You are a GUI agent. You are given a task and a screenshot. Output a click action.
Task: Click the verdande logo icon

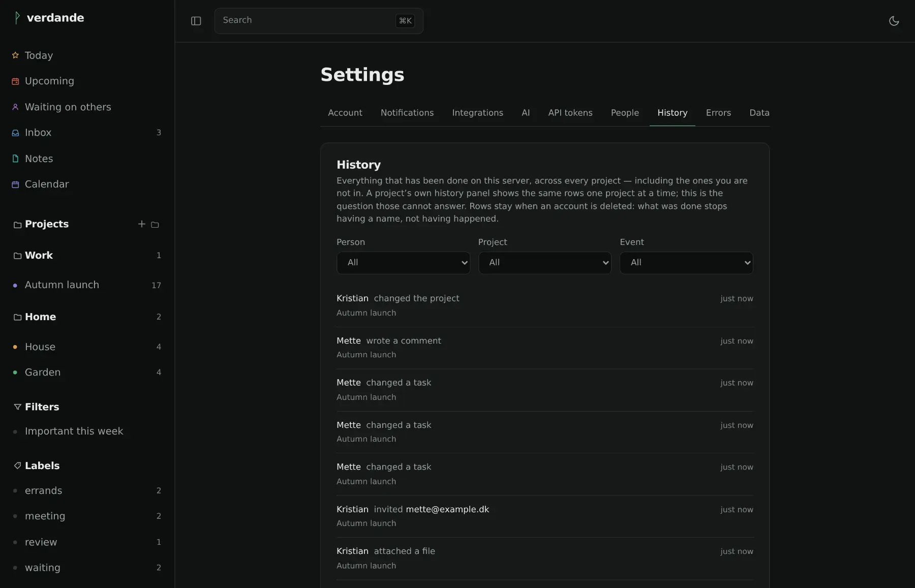(x=17, y=18)
